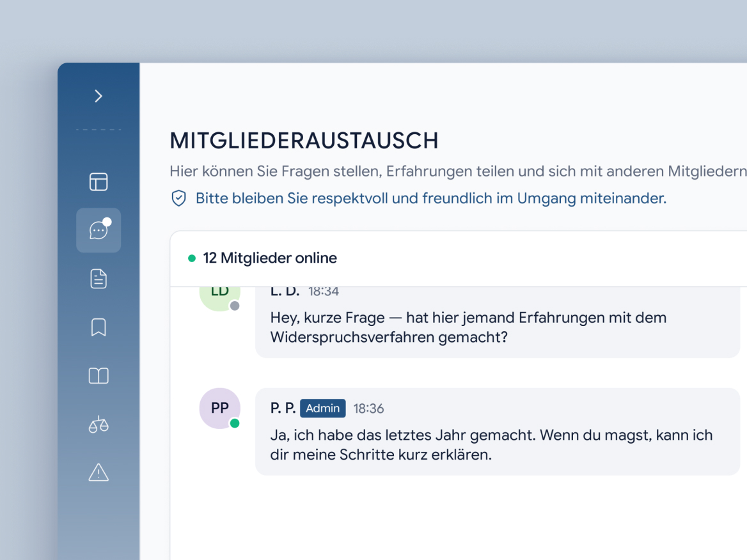The width and height of the screenshot is (747, 560).
Task: Open the chat bubble icon in sidebar
Action: click(98, 230)
